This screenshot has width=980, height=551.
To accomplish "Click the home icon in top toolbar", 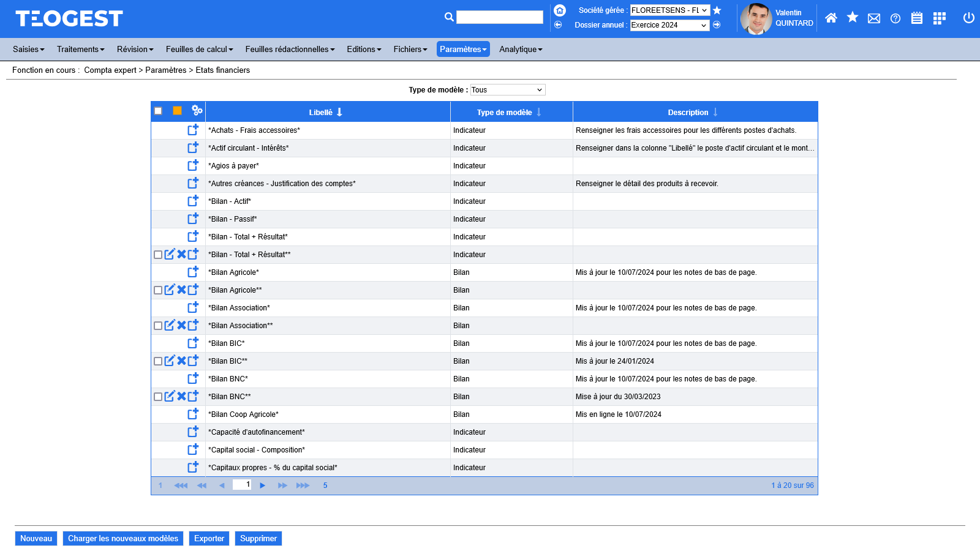I will pyautogui.click(x=831, y=18).
